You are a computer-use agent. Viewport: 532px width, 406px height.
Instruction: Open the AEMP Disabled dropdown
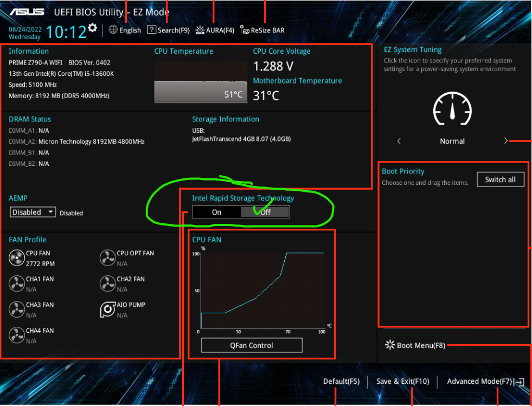[33, 212]
